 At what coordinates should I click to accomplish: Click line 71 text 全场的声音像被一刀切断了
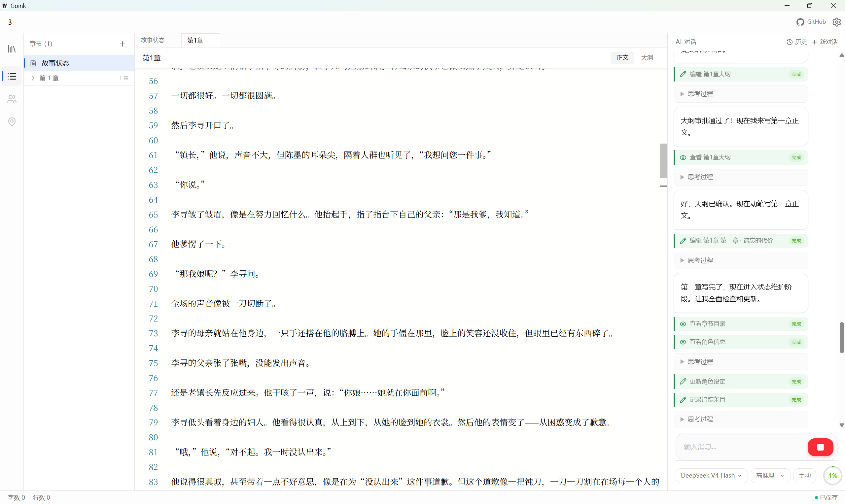(x=224, y=304)
